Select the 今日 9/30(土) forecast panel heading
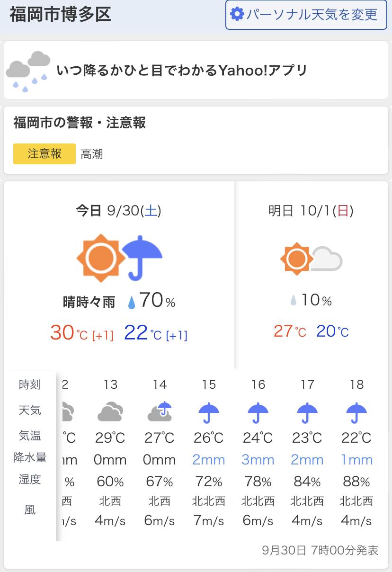 [119, 211]
